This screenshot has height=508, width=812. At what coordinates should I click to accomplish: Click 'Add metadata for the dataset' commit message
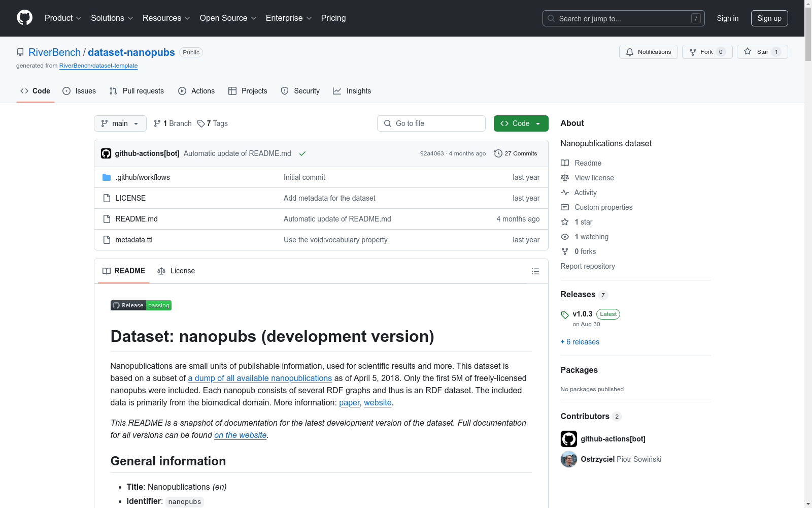(x=329, y=198)
